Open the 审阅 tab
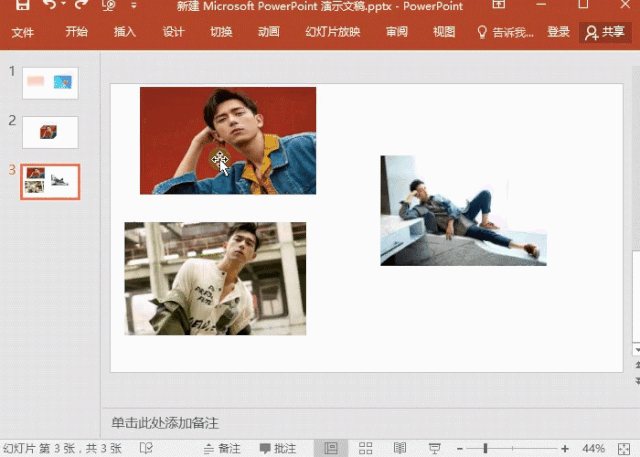Screen dimensions: 640x457 397,31
